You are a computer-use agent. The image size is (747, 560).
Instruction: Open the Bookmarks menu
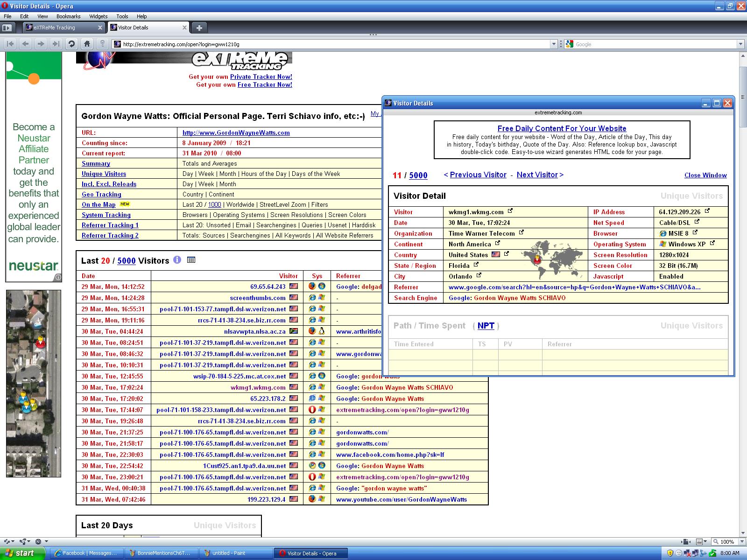(69, 16)
